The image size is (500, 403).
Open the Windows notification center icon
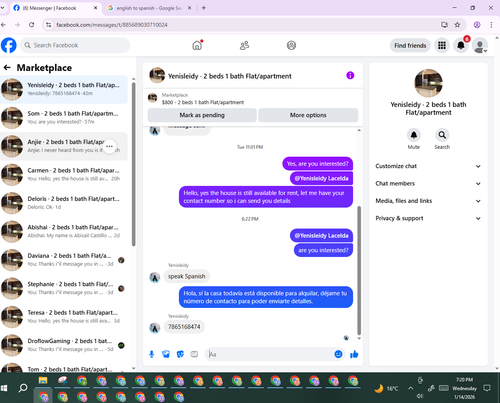[487, 388]
